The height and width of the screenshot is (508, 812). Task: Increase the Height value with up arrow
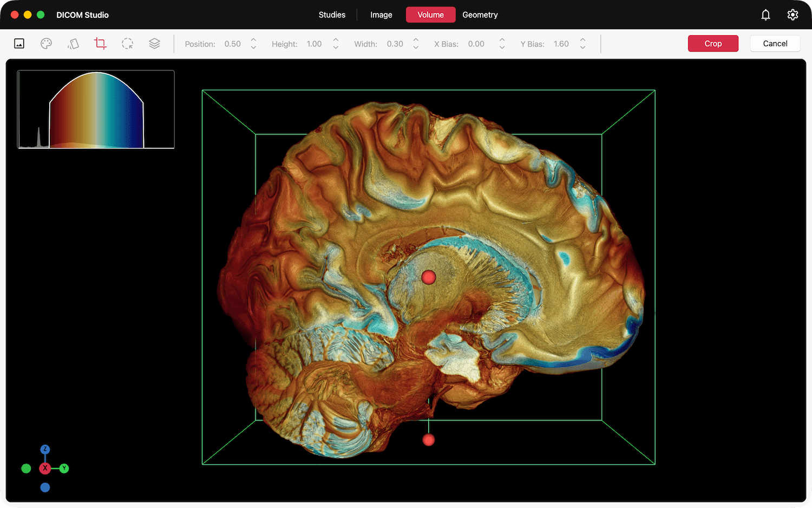pos(336,40)
